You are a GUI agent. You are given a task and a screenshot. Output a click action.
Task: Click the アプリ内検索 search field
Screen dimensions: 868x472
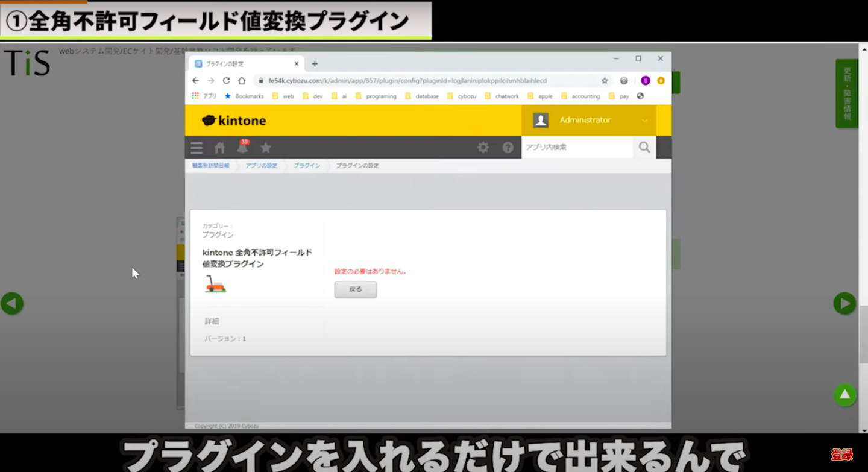(x=576, y=148)
